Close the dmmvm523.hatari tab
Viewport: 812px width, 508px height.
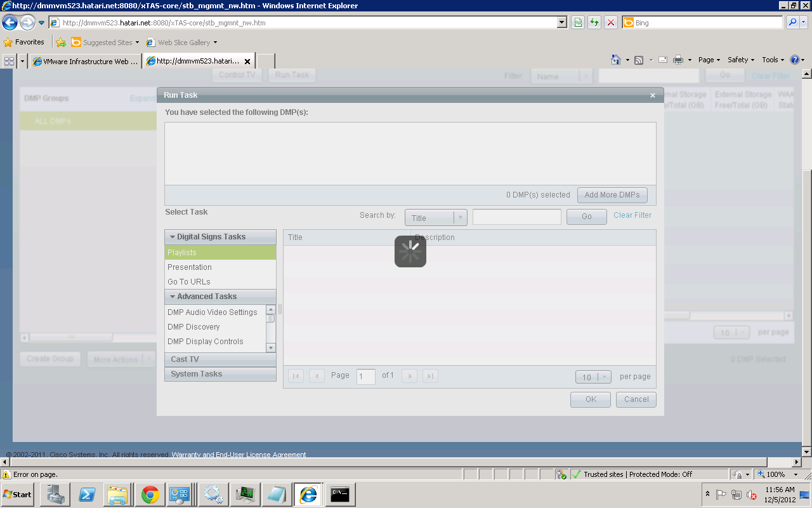(247, 62)
